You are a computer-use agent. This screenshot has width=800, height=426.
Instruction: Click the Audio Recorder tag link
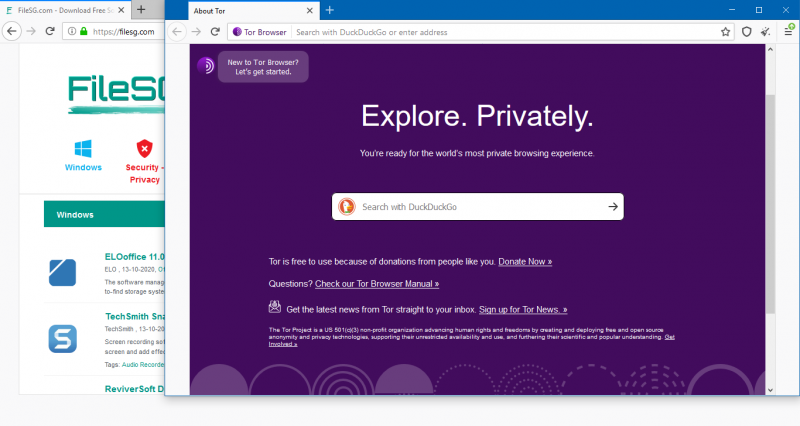(143, 364)
